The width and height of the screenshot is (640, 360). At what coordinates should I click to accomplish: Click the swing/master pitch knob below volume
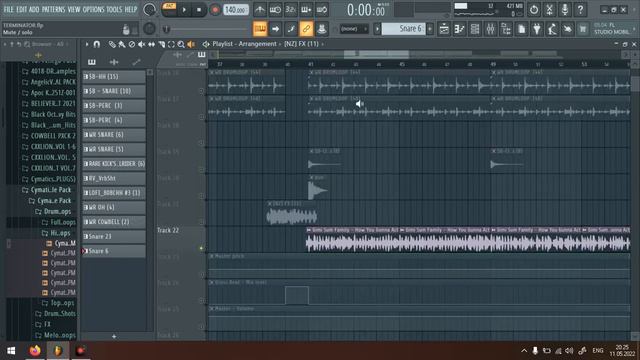[149, 29]
